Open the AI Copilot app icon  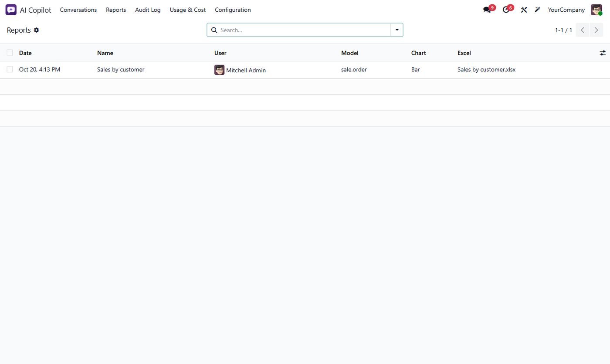pos(11,10)
